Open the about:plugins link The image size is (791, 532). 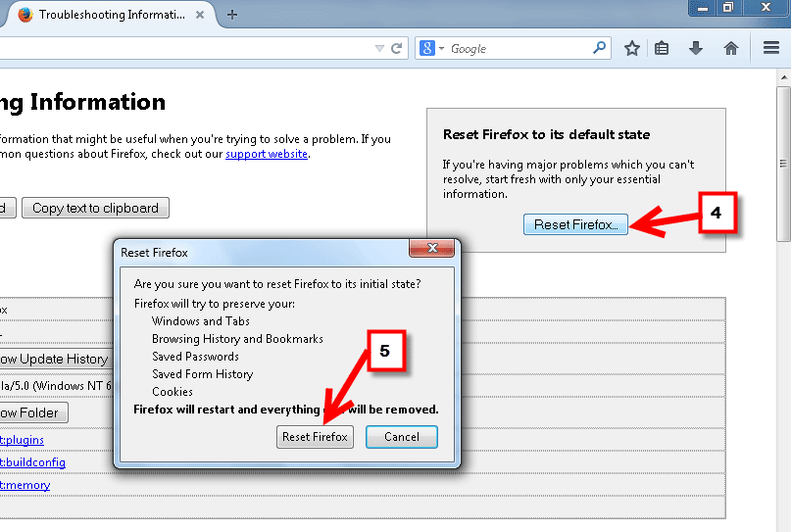point(22,440)
